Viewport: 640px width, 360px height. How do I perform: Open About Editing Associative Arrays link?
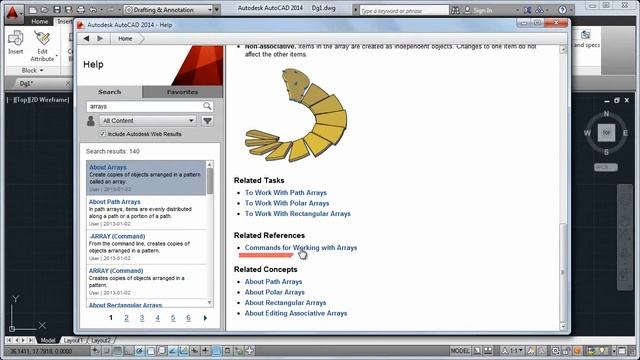[x=296, y=313]
